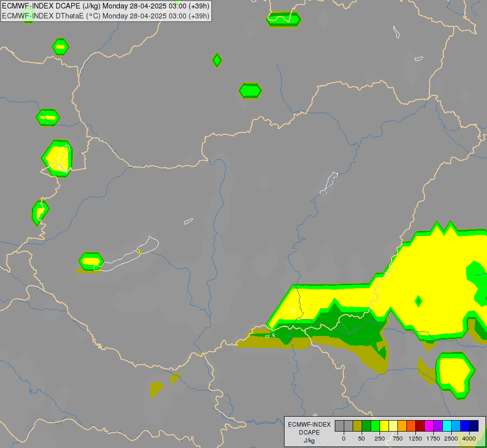
Task: Click the legend value label 1250
Action: 415,439
